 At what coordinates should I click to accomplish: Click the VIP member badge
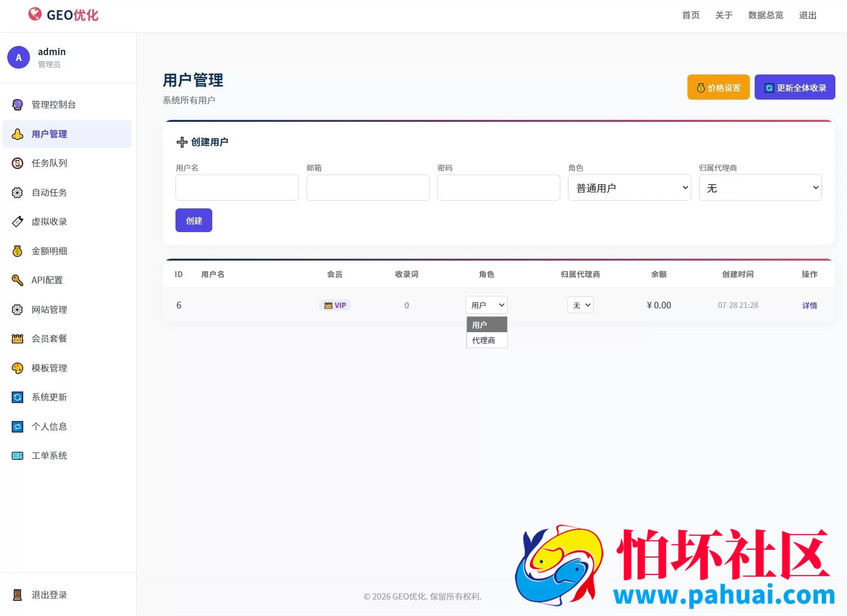[335, 306]
